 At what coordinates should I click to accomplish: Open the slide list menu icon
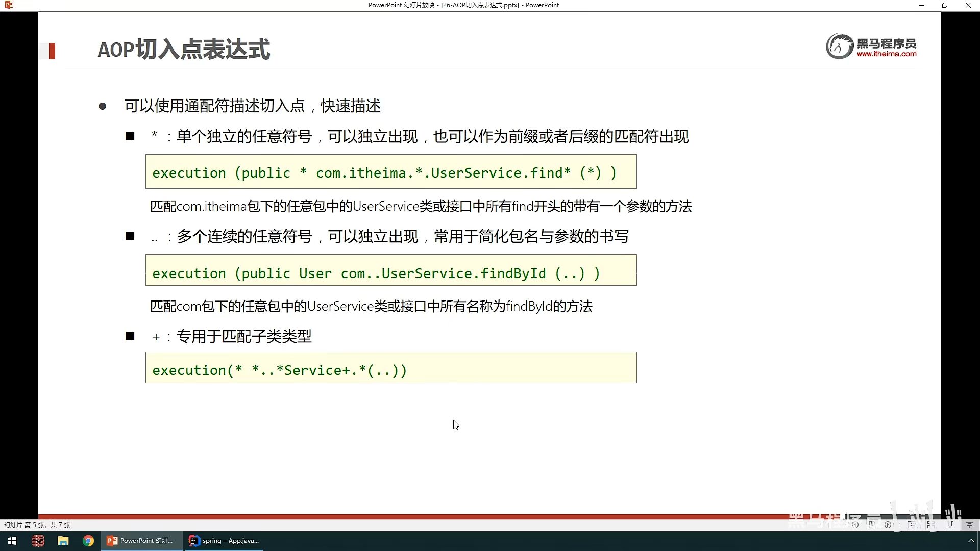[x=871, y=524]
